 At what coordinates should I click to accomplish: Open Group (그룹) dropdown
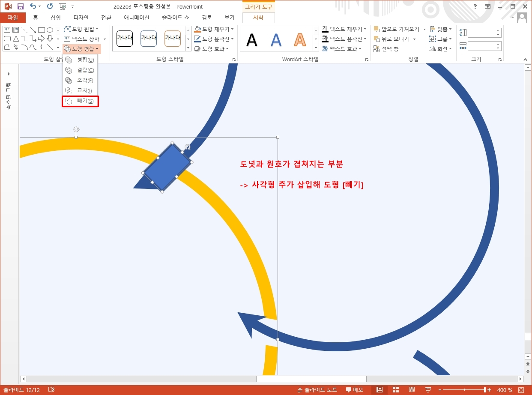(x=441, y=39)
